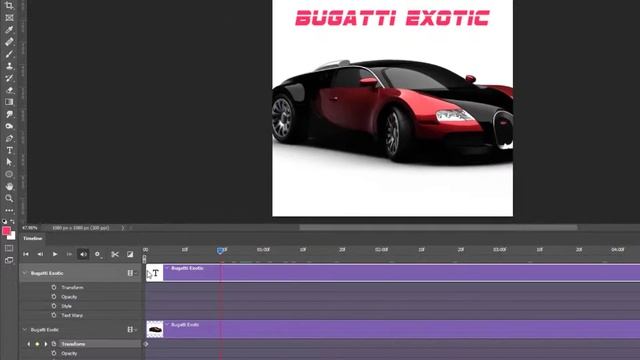Open the pink foreground color picker
Screen dimensions: 640x360
click(6, 231)
